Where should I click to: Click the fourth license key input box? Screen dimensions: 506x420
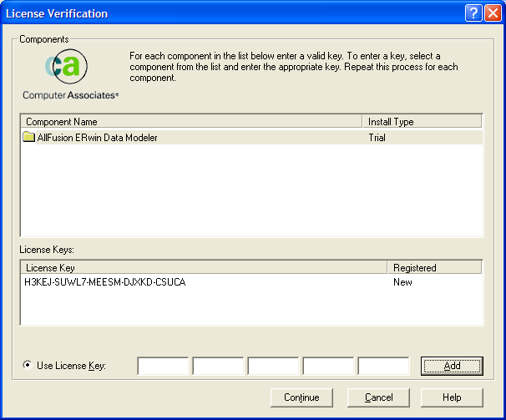coord(328,366)
